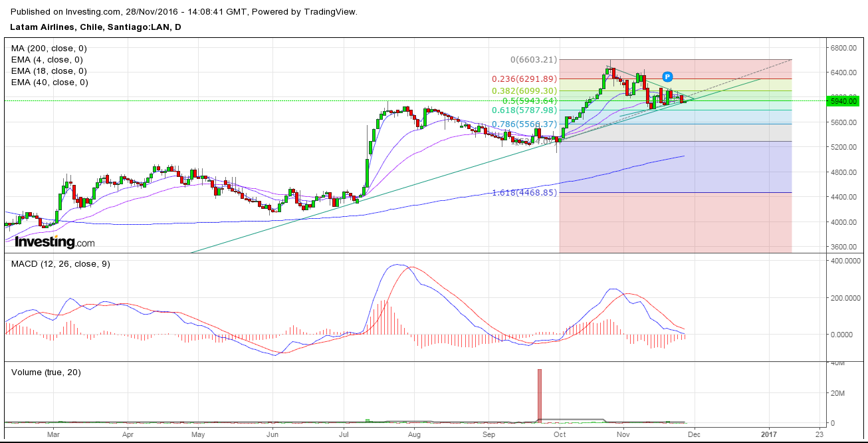
Task: Click the 6400.00 price axis value
Action: click(x=842, y=73)
